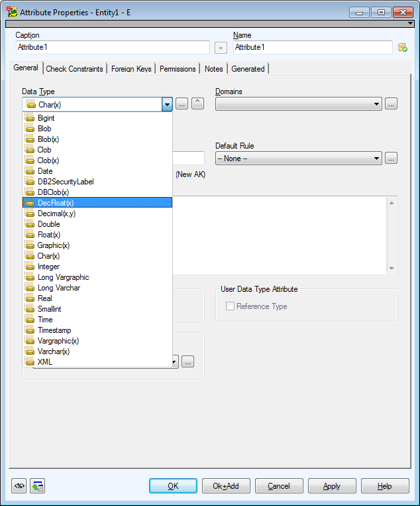
Task: Select Decimal(x,y) from the data type list
Action: 56,214
